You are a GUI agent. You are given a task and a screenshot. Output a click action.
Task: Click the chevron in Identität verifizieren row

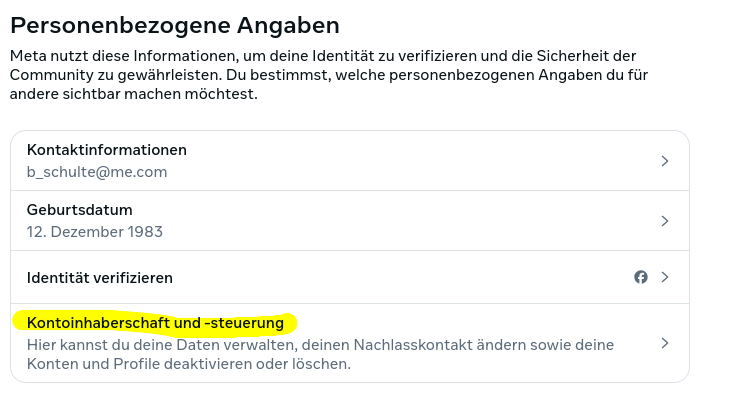point(665,277)
